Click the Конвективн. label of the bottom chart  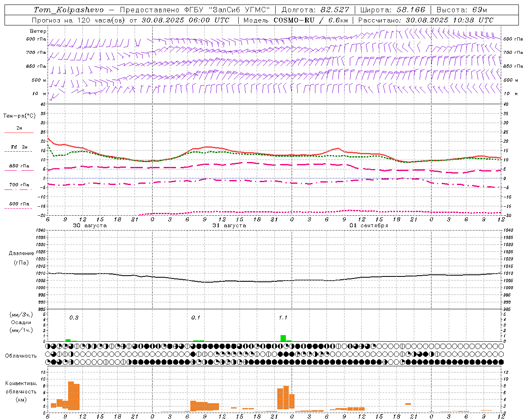coord(21,383)
